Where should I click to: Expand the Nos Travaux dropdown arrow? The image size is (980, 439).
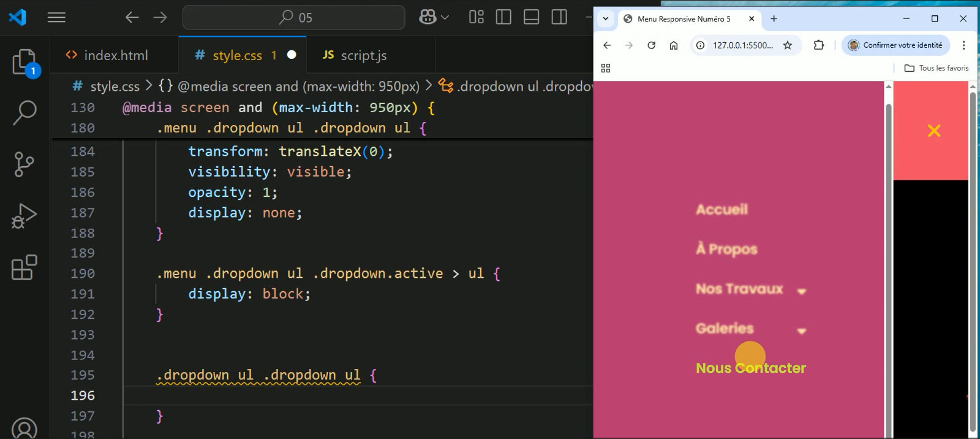pyautogui.click(x=801, y=291)
